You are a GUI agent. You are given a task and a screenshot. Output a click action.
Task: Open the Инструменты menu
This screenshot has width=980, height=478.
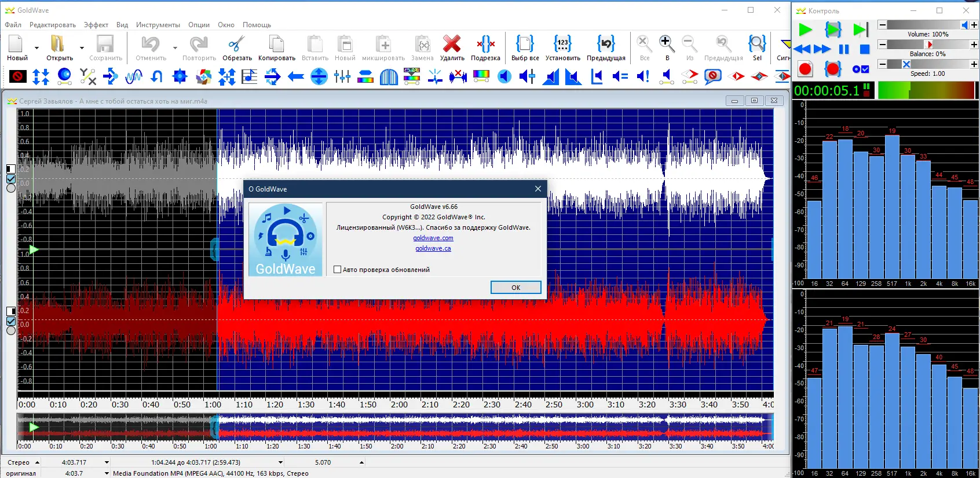coord(158,25)
